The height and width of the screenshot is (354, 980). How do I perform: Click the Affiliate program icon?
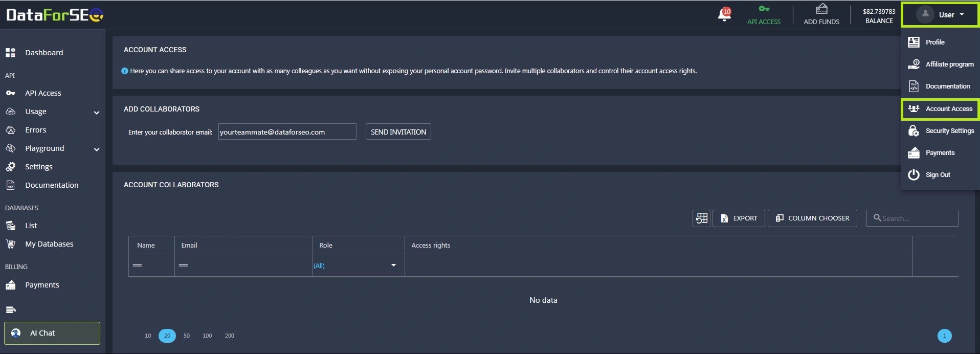[914, 64]
